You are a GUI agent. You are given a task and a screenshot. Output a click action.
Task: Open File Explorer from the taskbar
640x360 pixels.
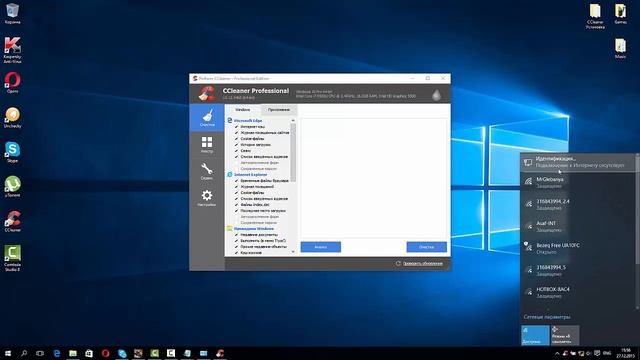click(x=73, y=353)
